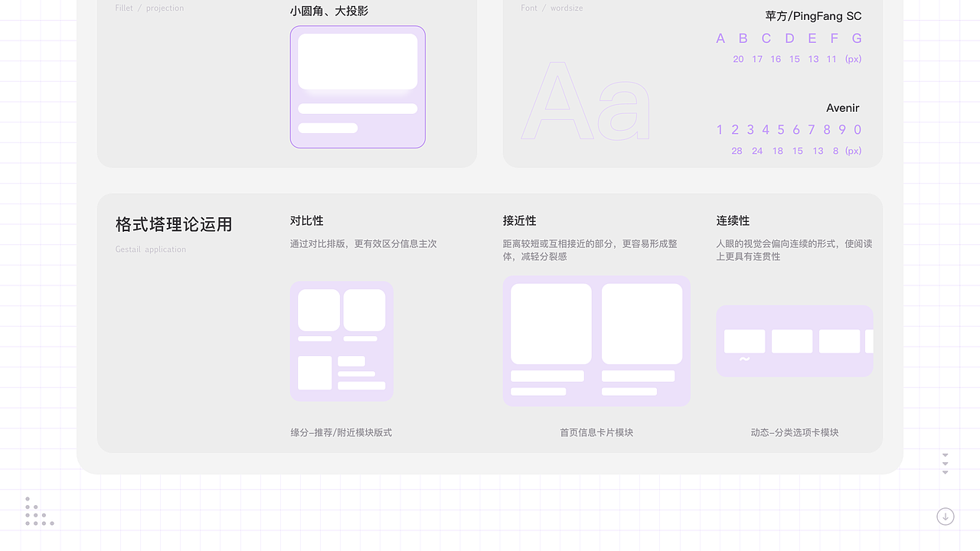Click the 对比性 heading
This screenshot has height=551, width=980.
coord(306,220)
